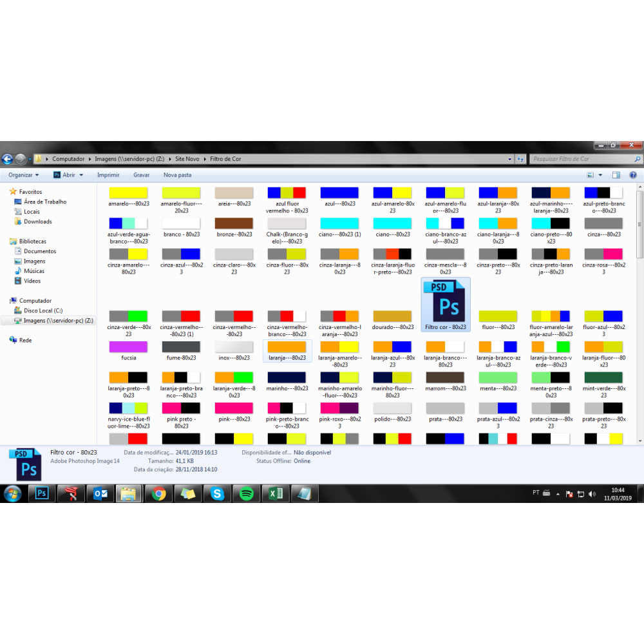644x644 pixels.
Task: Click the Explorer help question mark icon
Action: pyautogui.click(x=633, y=175)
